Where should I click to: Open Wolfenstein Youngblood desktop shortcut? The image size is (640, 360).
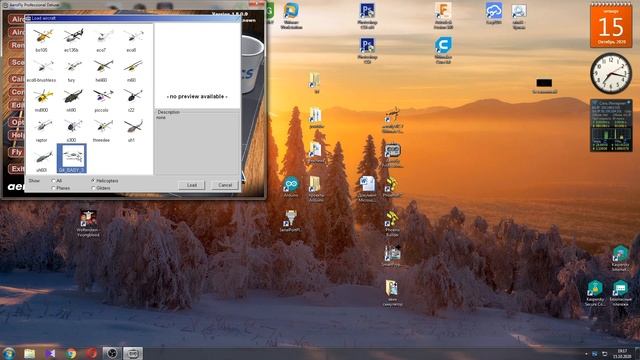pyautogui.click(x=88, y=223)
